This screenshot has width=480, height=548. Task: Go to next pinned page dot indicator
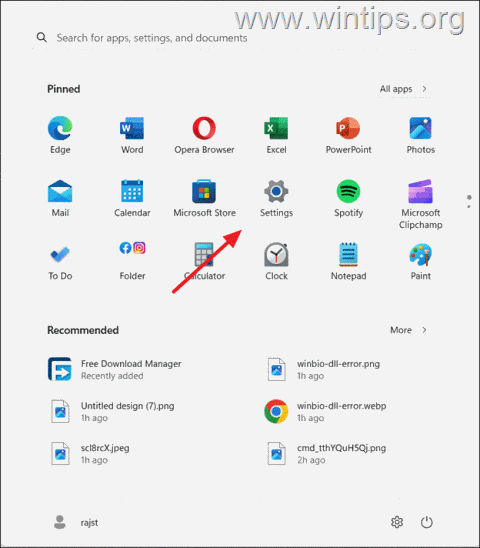[469, 207]
